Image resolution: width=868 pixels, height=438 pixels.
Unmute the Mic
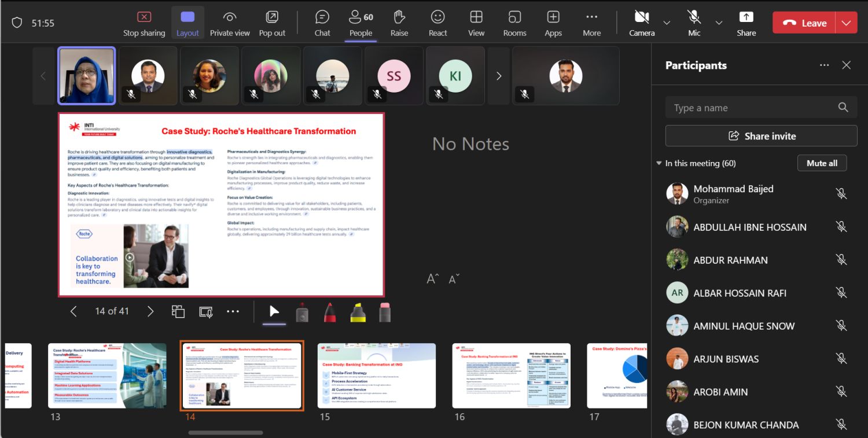click(x=694, y=23)
